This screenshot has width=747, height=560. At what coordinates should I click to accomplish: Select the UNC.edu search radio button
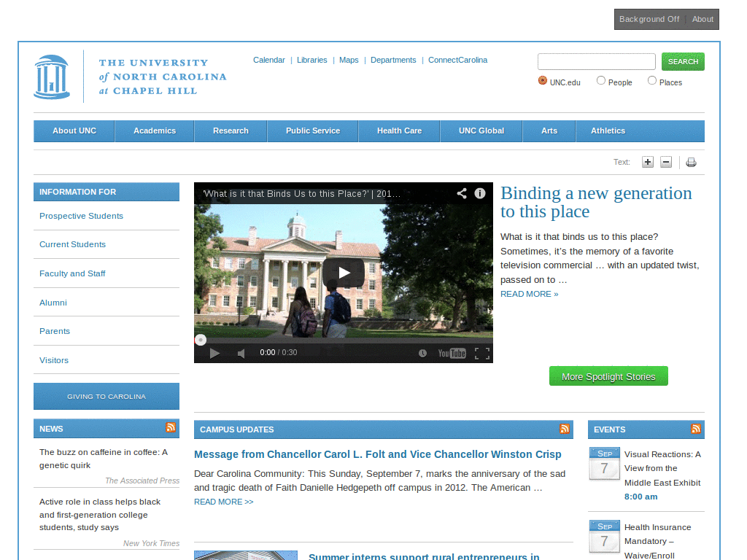[542, 80]
